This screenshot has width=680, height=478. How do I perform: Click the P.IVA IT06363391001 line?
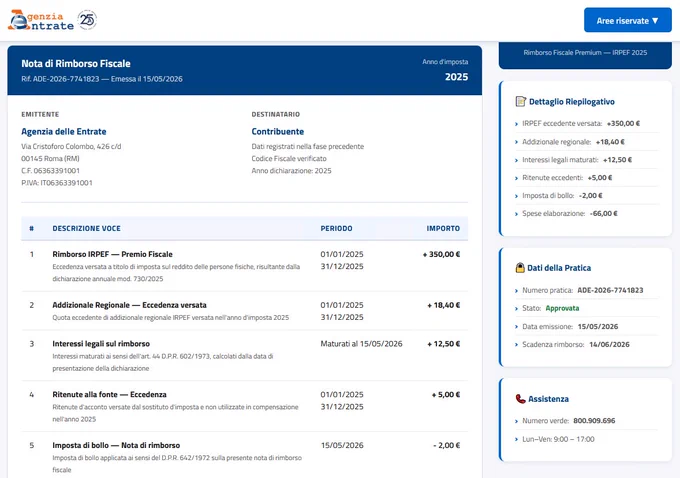coord(57,183)
